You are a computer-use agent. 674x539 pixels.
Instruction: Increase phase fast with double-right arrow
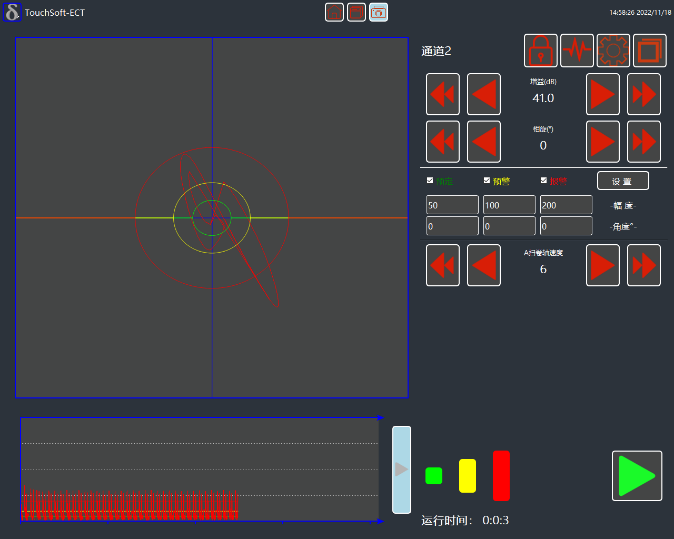pyautogui.click(x=644, y=141)
